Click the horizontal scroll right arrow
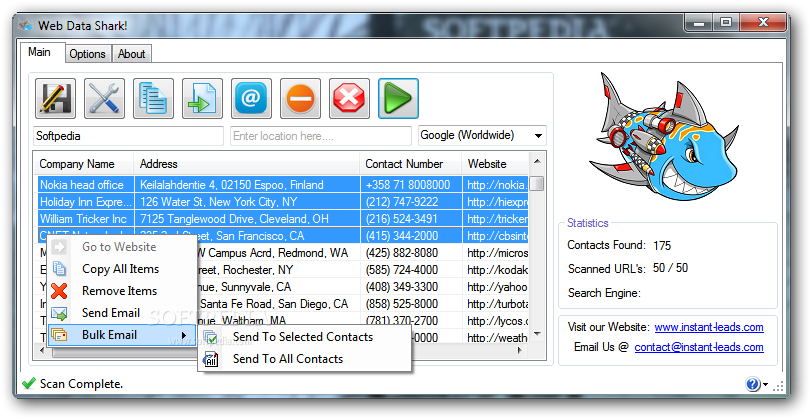The width and height of the screenshot is (811, 419). [520, 351]
